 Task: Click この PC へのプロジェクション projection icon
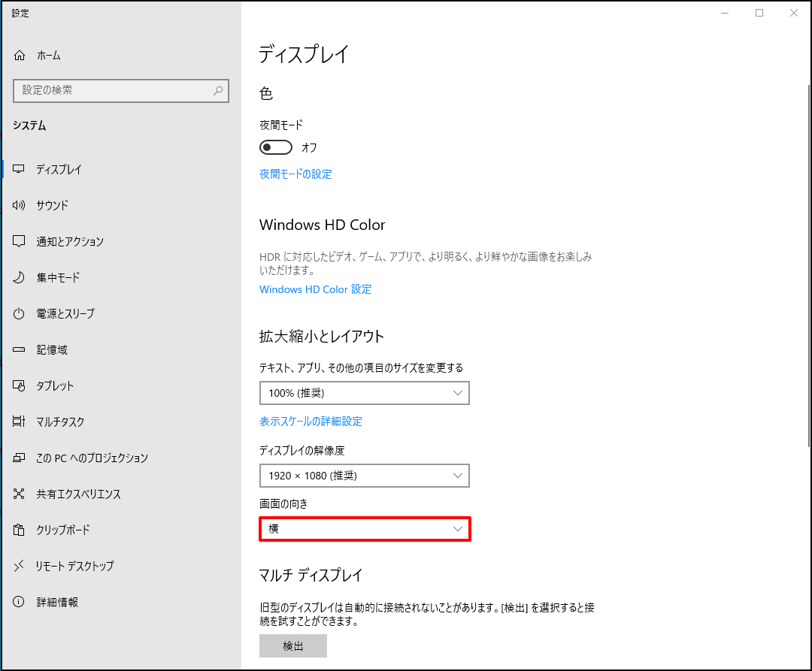(x=19, y=458)
